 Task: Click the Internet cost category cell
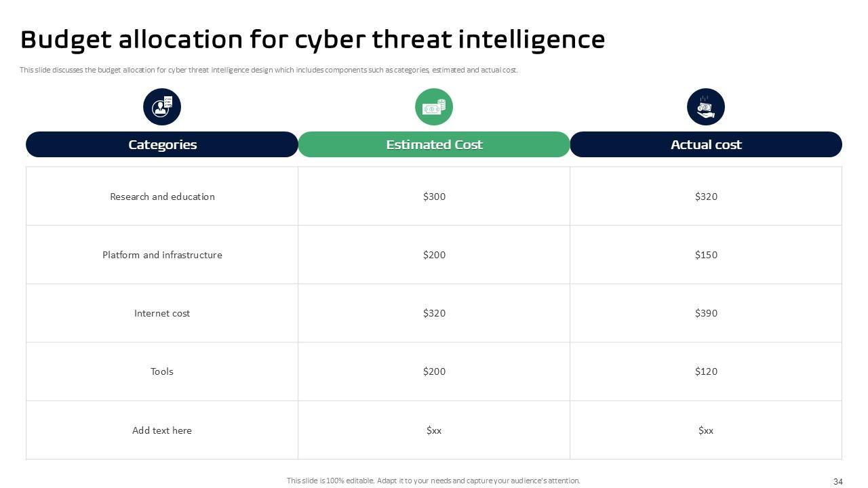point(162,313)
